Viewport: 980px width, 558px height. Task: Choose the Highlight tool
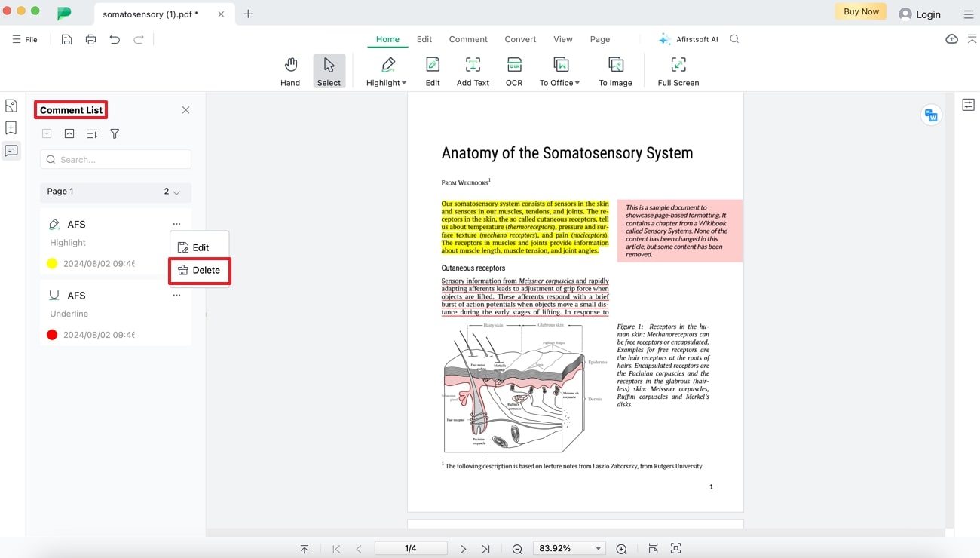pos(386,72)
